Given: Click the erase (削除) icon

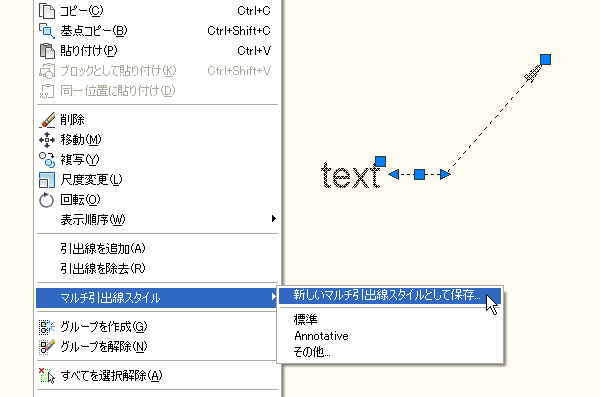Looking at the screenshot, I should pos(47,120).
